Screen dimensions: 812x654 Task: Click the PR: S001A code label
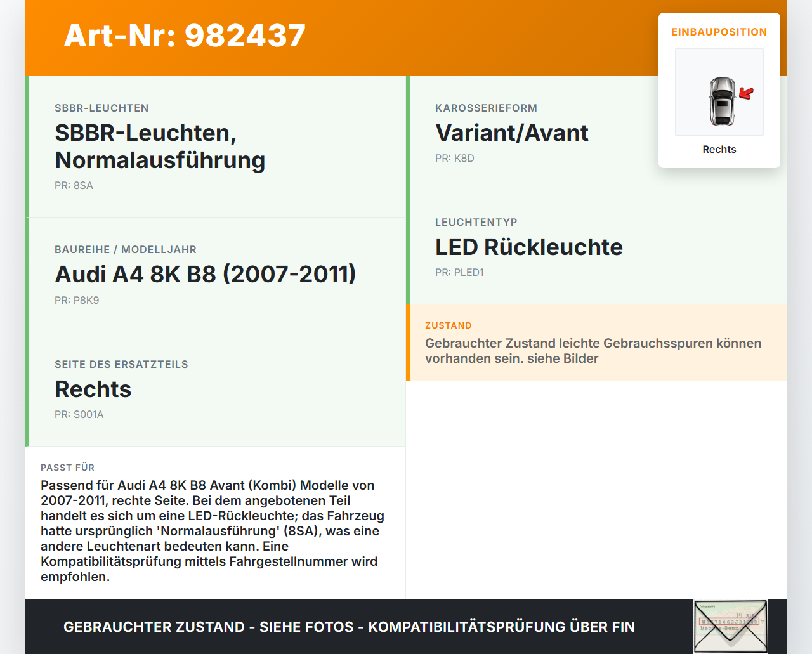click(79, 414)
